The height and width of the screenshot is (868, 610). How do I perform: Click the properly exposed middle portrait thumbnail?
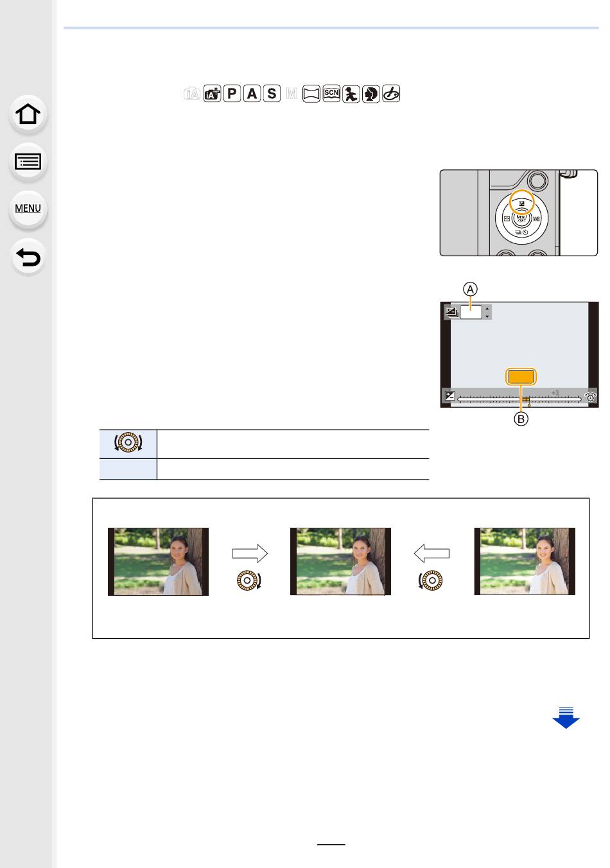pyautogui.click(x=340, y=562)
